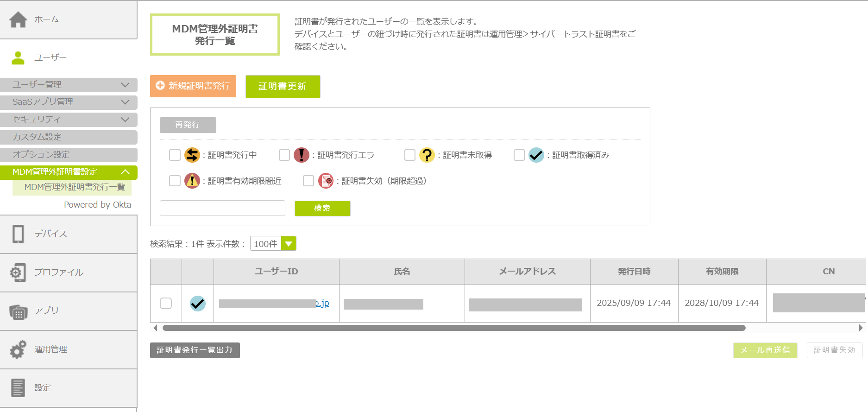Expand the SaaSアプリ管理 section

click(69, 102)
